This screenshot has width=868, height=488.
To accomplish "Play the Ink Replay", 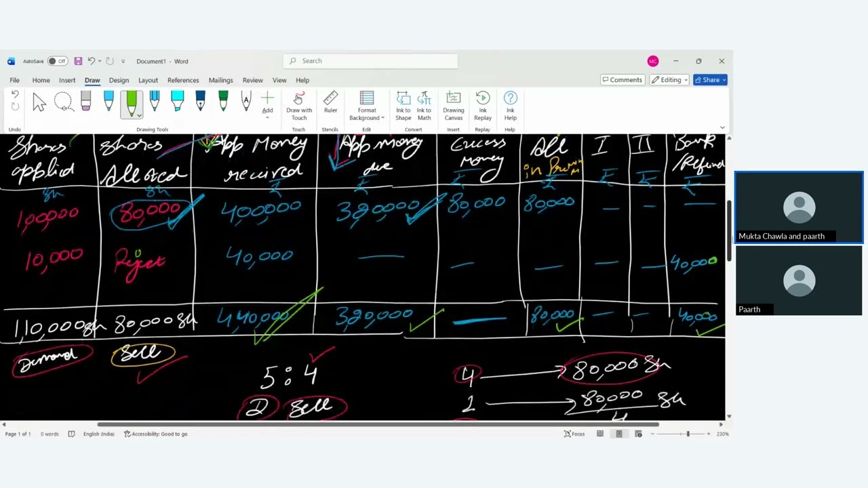I will (483, 106).
